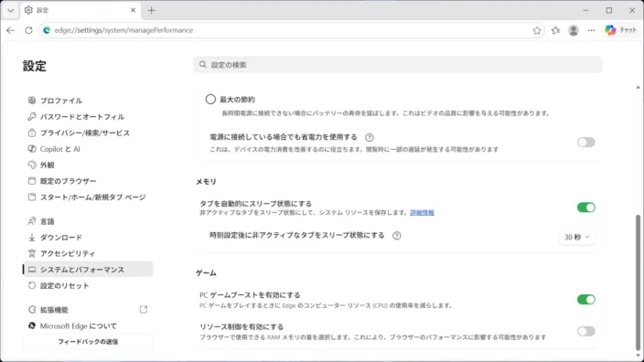
Task: Click the ゲーム section heading
Action: 206,273
